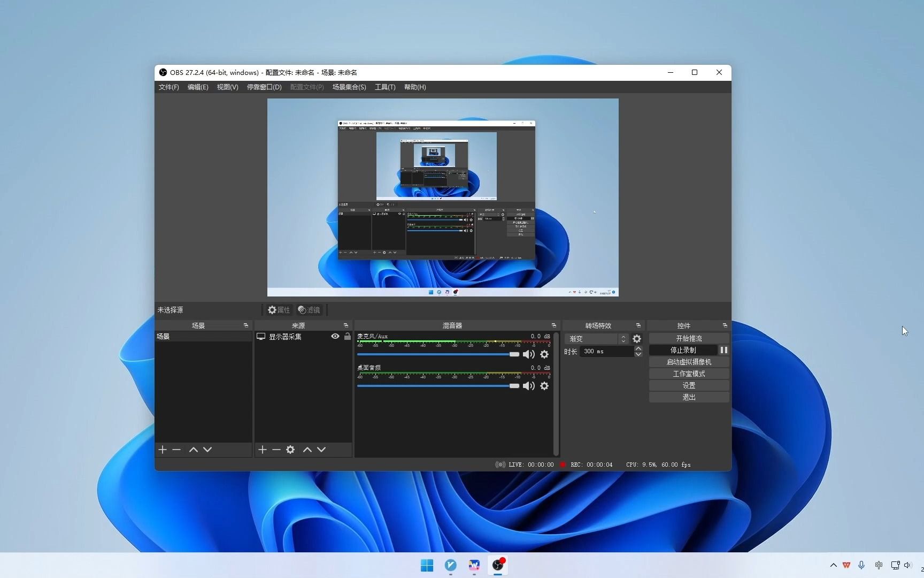The height and width of the screenshot is (578, 924).
Task: Pop out the 混音器 dock panel
Action: point(554,325)
